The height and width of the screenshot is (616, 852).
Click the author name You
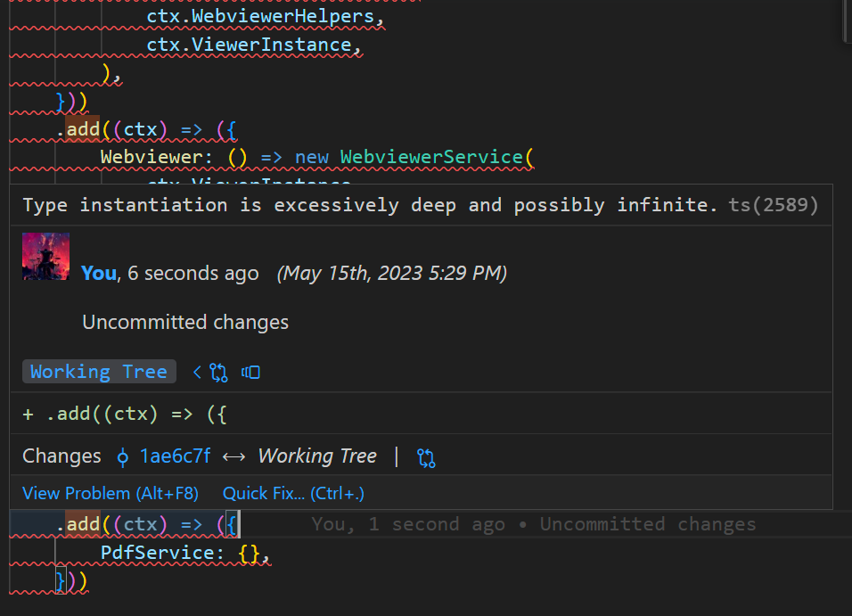tap(98, 273)
